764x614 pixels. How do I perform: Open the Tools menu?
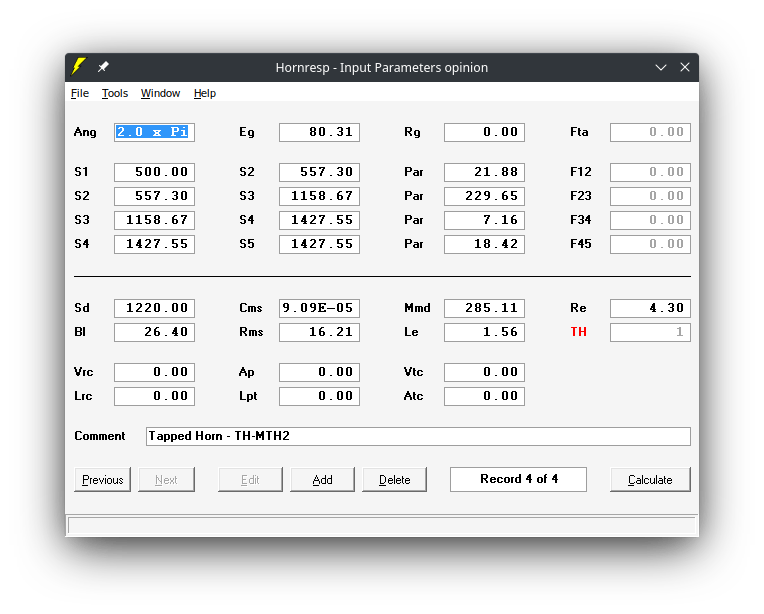pos(115,93)
